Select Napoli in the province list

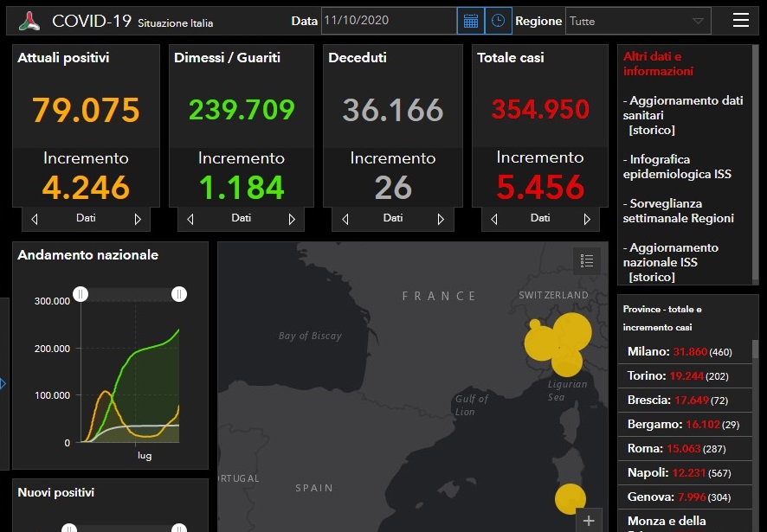click(679, 472)
